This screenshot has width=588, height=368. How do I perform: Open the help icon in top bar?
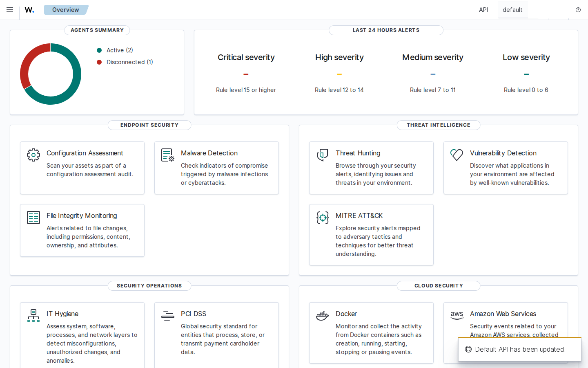point(578,10)
